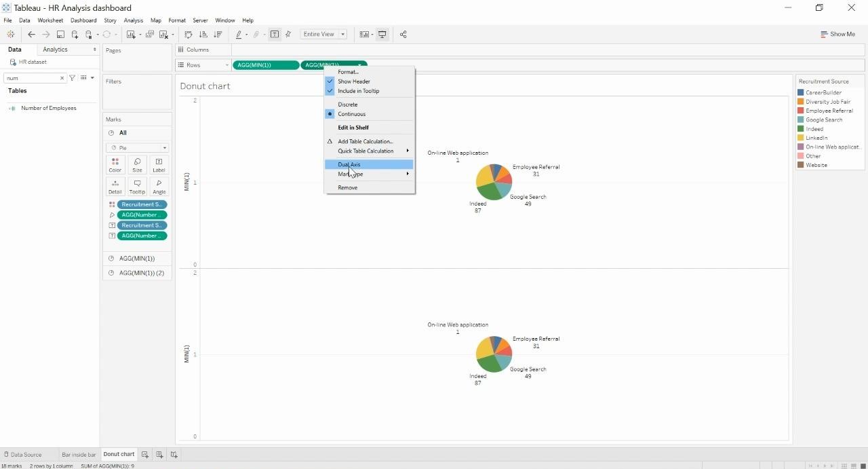Screen dimensions: 868x469
Task: Toggle Include in Tooltip option
Action: click(370, 91)
